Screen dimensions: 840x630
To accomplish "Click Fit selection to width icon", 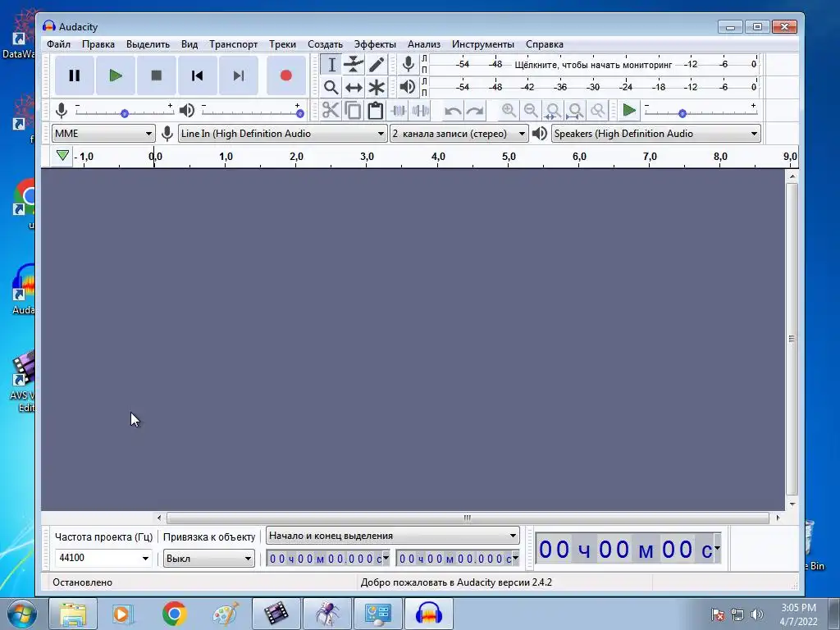I will click(x=553, y=111).
